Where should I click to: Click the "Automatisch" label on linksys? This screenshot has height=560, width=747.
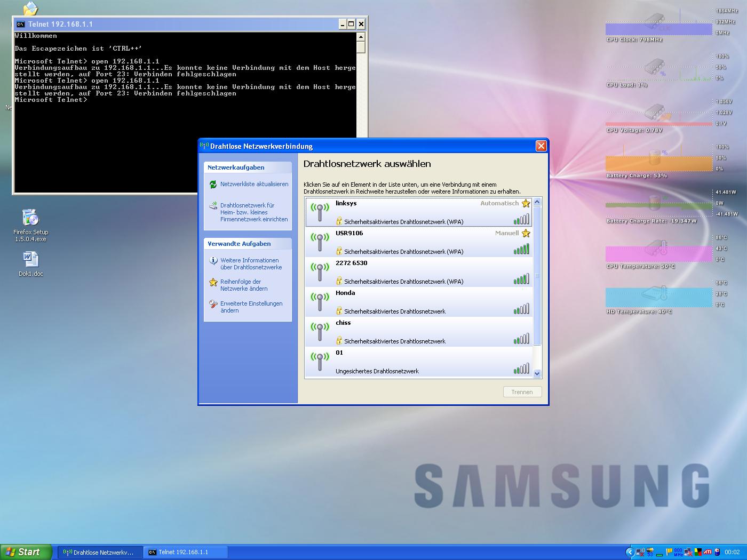click(x=499, y=203)
